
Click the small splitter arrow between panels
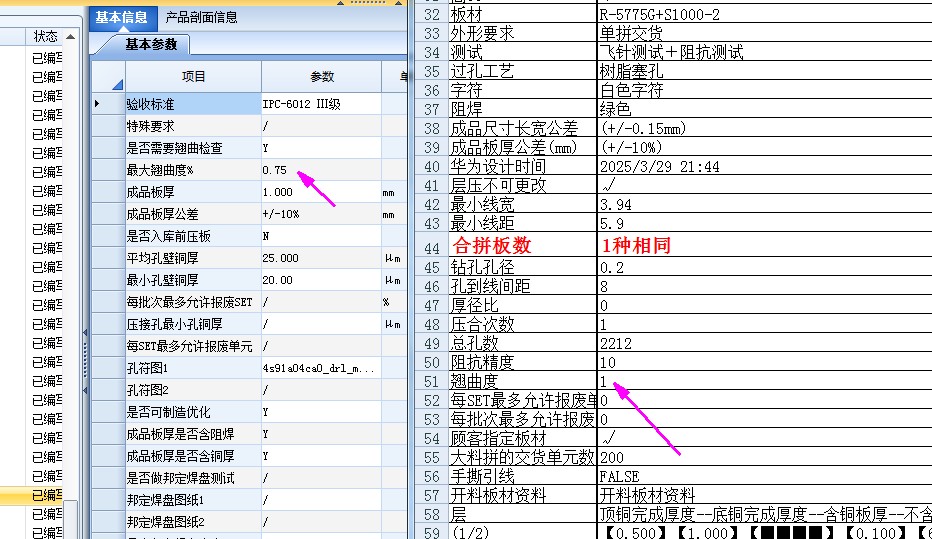click(x=85, y=333)
